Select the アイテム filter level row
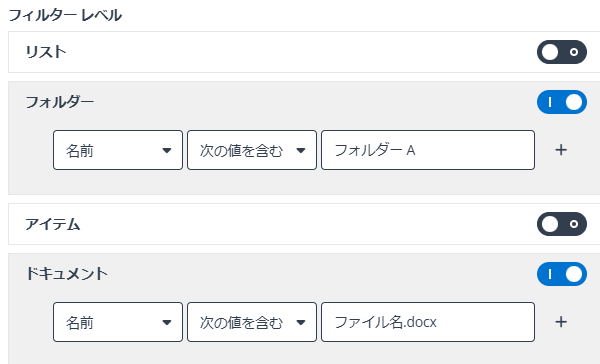 [x=304, y=224]
